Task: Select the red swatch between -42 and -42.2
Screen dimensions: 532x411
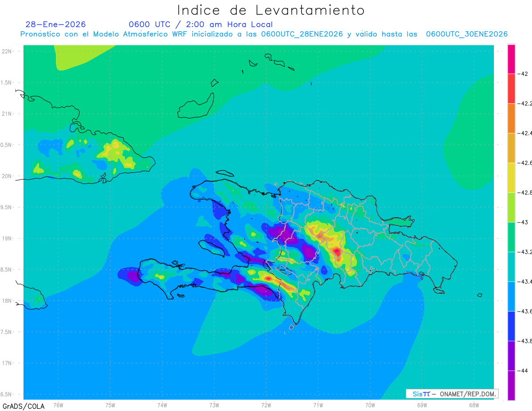Action: pos(511,89)
